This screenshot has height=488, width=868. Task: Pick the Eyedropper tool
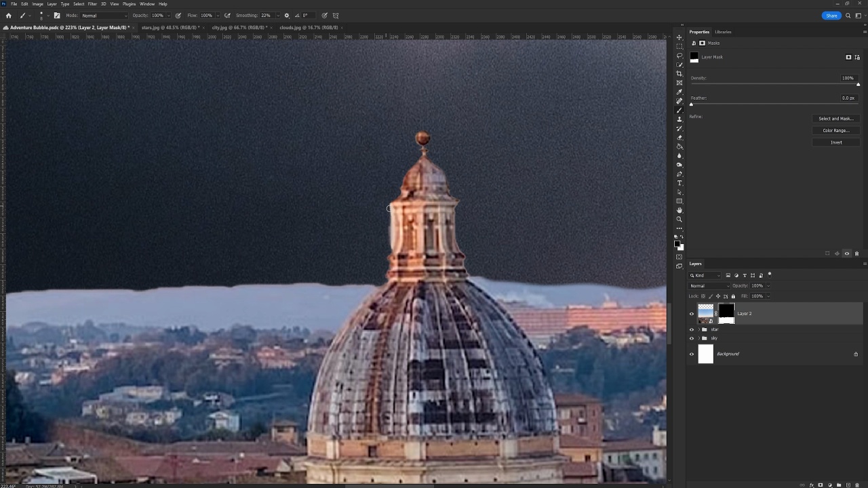click(x=679, y=92)
